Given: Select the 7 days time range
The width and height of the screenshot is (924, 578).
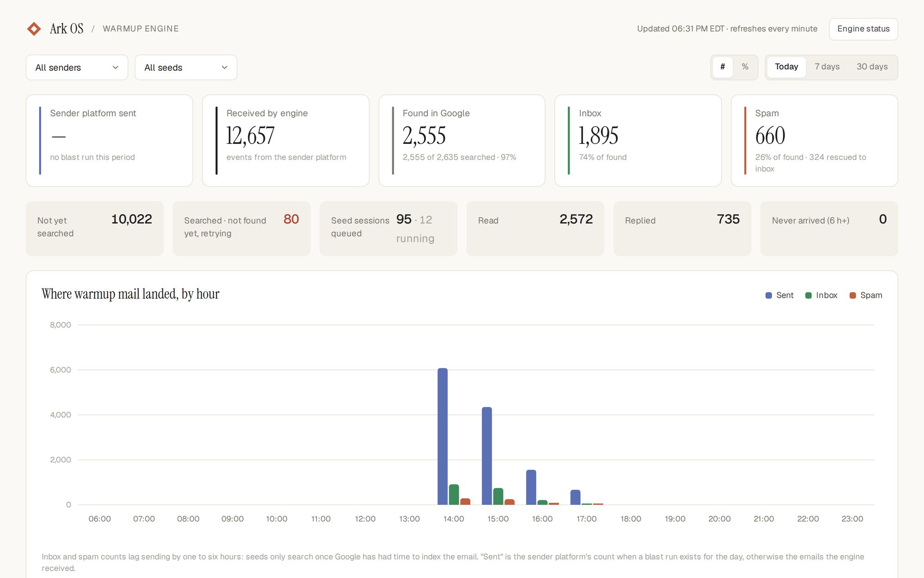Looking at the screenshot, I should pyautogui.click(x=827, y=67).
